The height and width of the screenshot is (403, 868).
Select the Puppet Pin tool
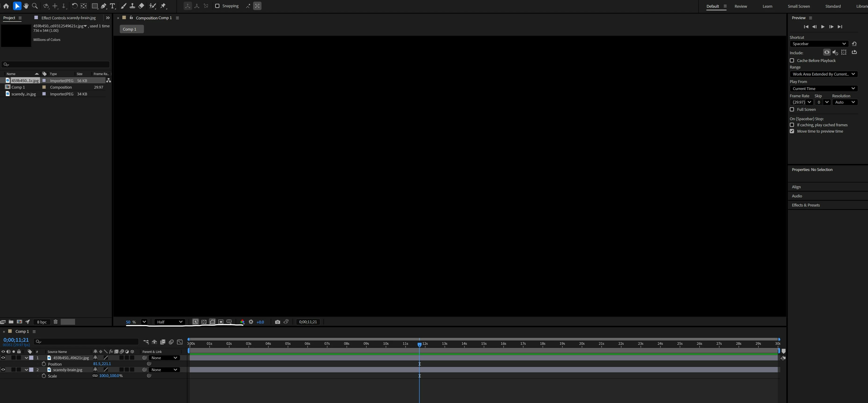click(x=163, y=6)
